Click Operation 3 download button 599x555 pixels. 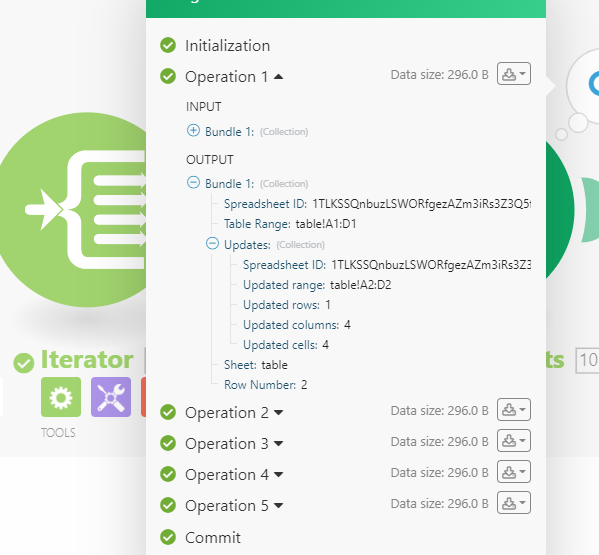point(513,441)
